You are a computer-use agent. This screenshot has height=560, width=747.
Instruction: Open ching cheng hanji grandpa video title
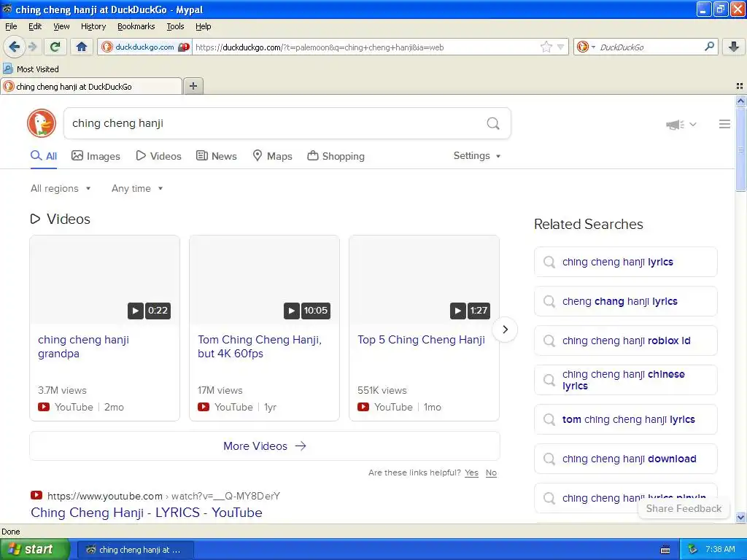coord(84,346)
